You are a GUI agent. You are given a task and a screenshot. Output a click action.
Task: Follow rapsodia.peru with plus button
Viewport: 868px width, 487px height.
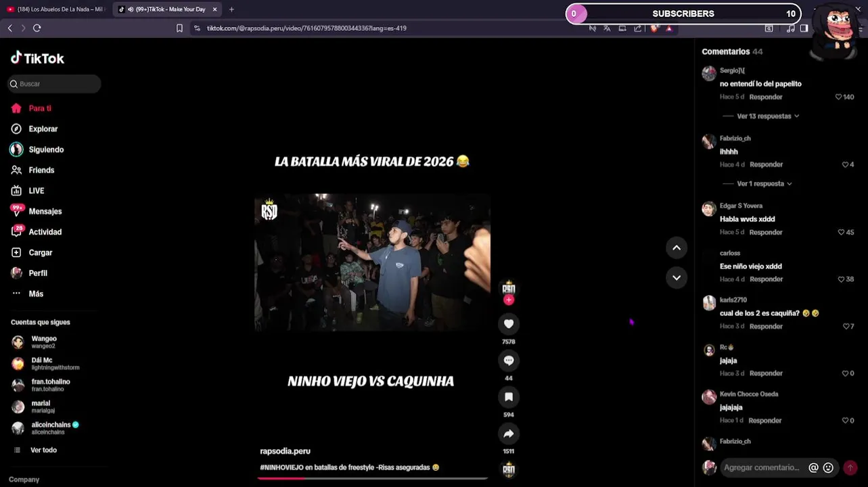click(x=509, y=300)
